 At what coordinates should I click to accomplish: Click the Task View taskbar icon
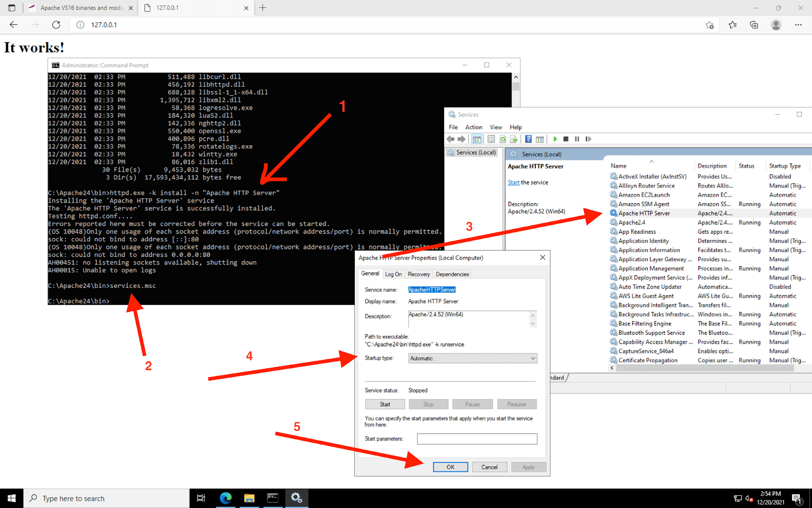pyautogui.click(x=201, y=498)
